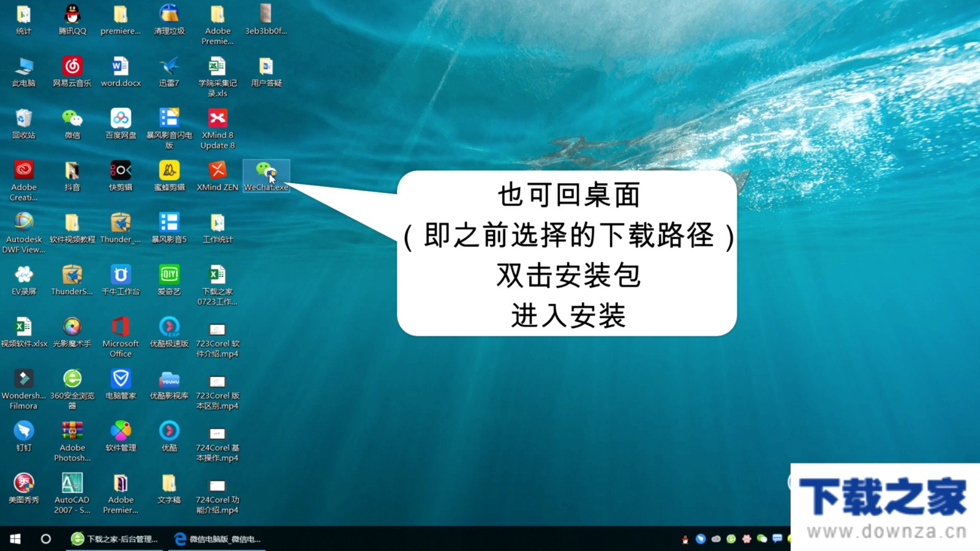The image size is (980, 551).
Task: Launch Adobe Photoshop shortcut
Action: [72, 441]
